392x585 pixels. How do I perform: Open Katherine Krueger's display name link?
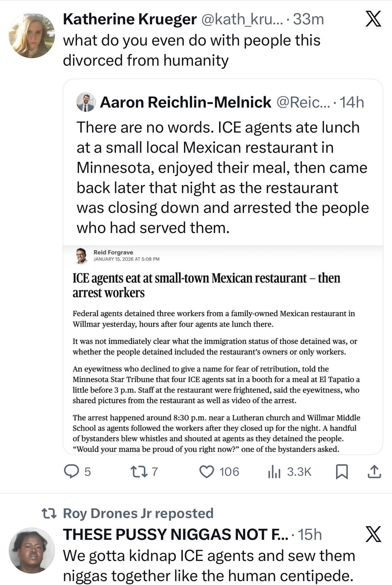pos(130,19)
